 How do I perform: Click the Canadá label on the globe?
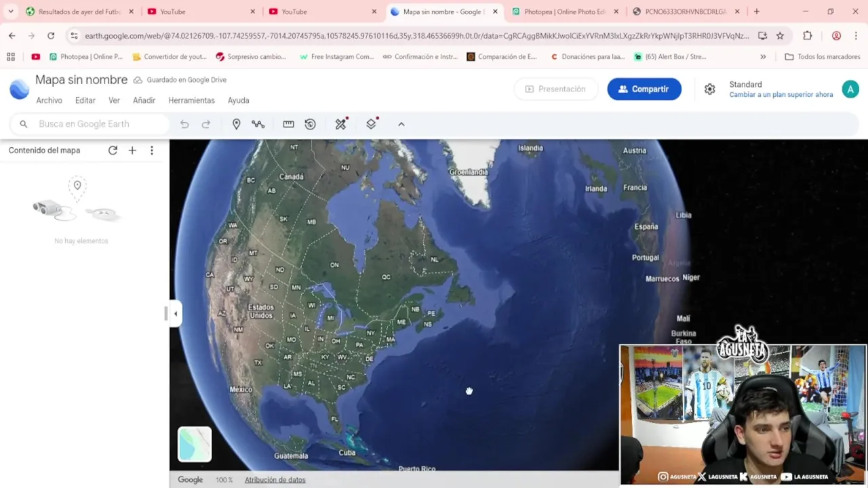(x=292, y=177)
